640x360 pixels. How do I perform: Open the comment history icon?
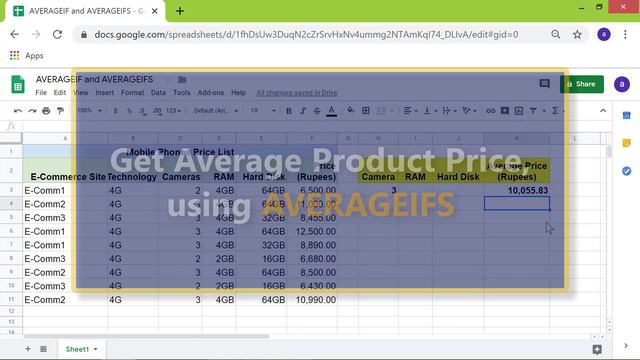point(544,84)
